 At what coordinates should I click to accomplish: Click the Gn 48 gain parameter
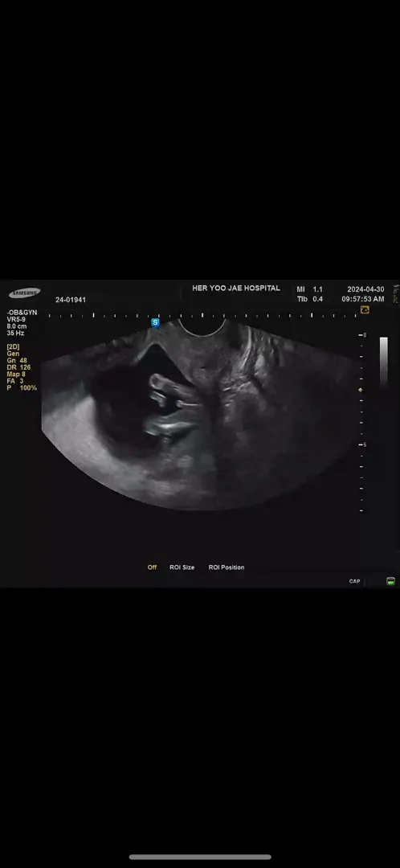[x=17, y=360]
